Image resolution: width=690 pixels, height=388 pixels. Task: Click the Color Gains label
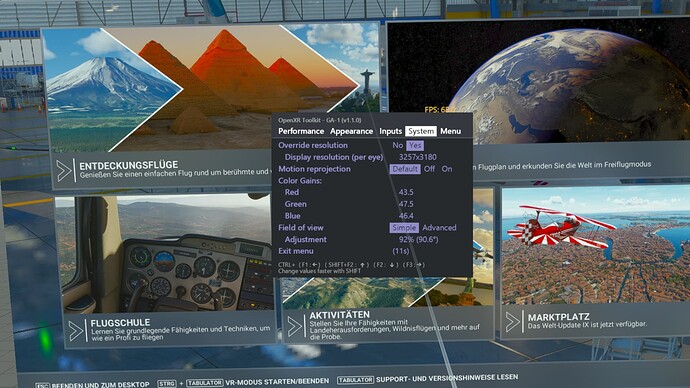[300, 181]
